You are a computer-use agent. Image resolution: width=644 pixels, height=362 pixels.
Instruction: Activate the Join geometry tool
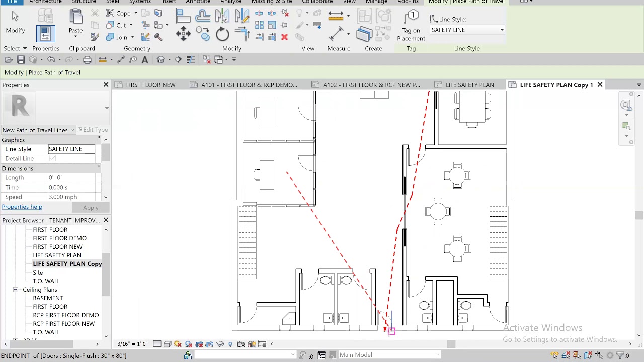[x=117, y=37]
